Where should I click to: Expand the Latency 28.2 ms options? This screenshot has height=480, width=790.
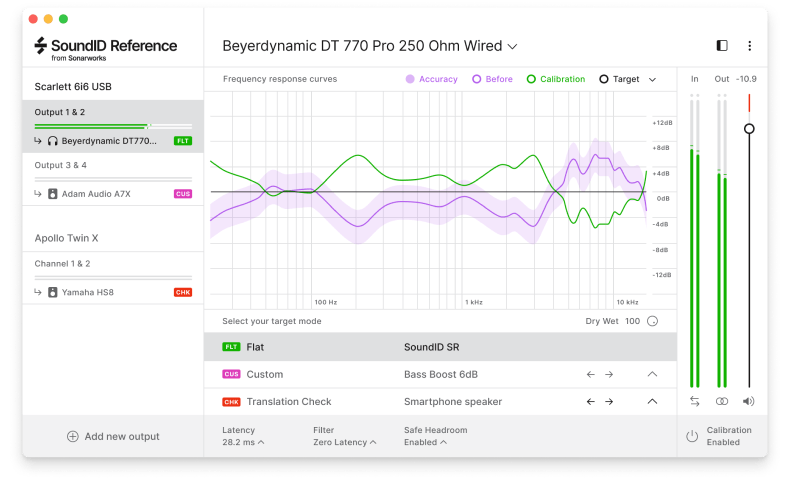(243, 442)
